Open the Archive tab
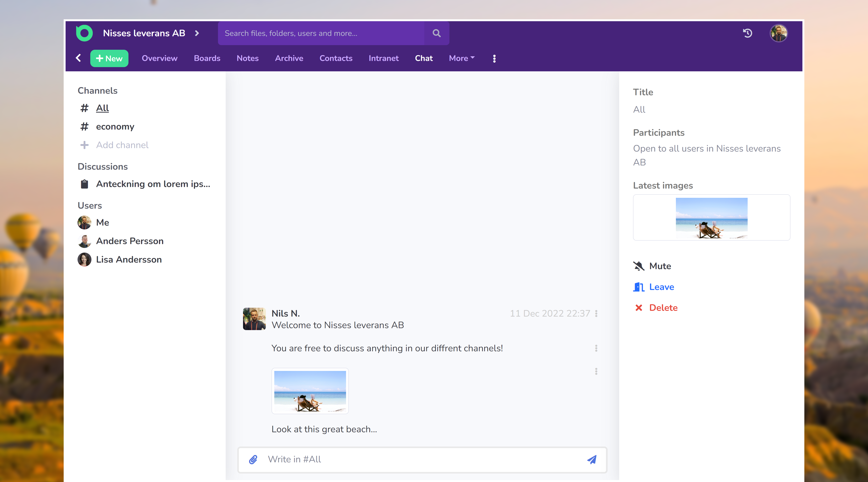 pyautogui.click(x=289, y=58)
